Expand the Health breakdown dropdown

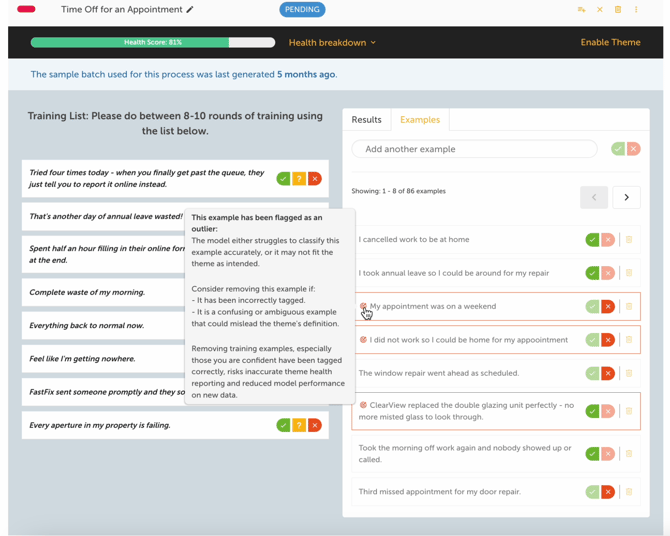point(332,43)
